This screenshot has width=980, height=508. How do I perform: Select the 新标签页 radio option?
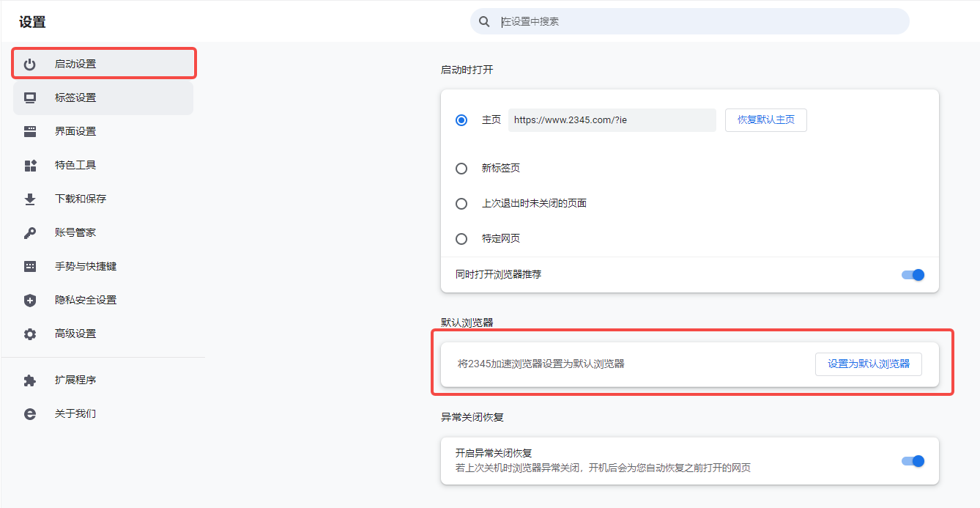tap(461, 168)
